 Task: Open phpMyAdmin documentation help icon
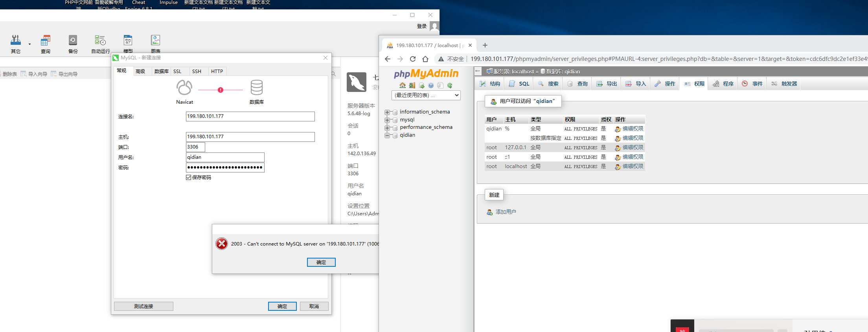tap(431, 85)
